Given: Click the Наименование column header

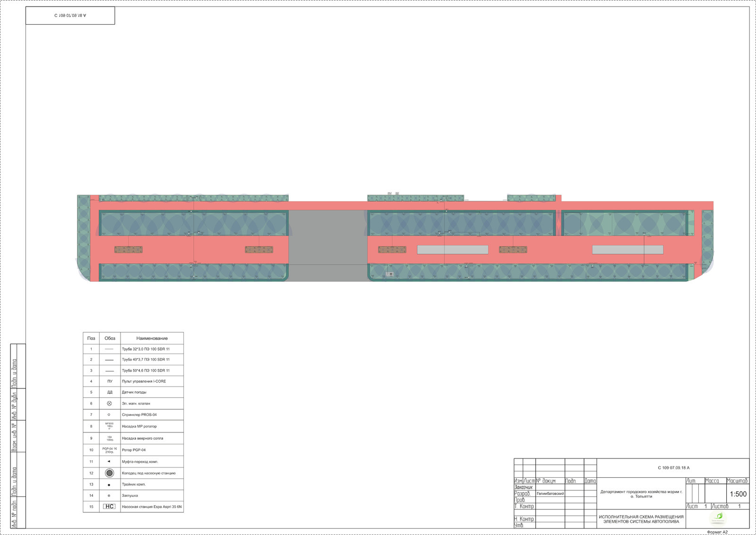Looking at the screenshot, I should pyautogui.click(x=152, y=338).
